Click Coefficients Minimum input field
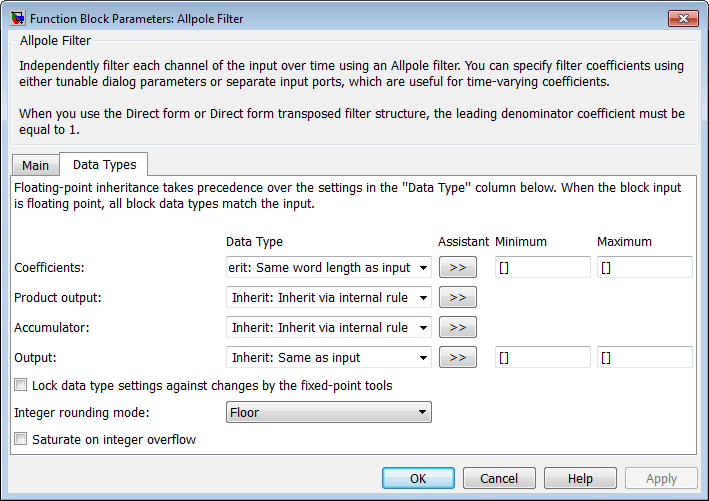 click(542, 267)
